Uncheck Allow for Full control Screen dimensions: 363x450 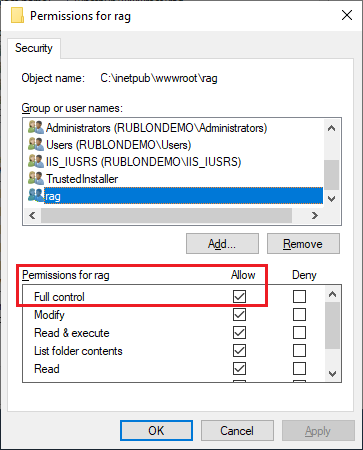[239, 296]
